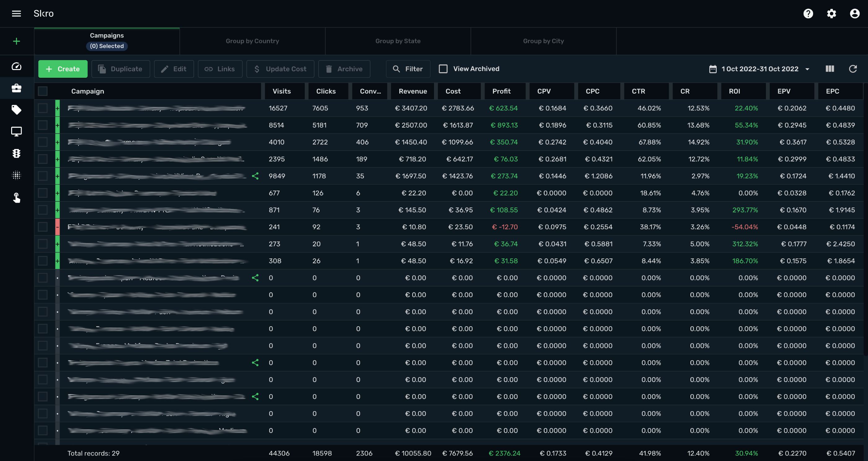Click the Update Cost button
The image size is (868, 461).
tap(280, 69)
